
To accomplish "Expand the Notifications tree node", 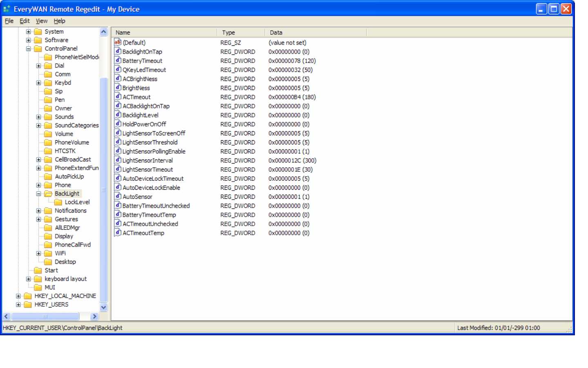I will coord(38,211).
